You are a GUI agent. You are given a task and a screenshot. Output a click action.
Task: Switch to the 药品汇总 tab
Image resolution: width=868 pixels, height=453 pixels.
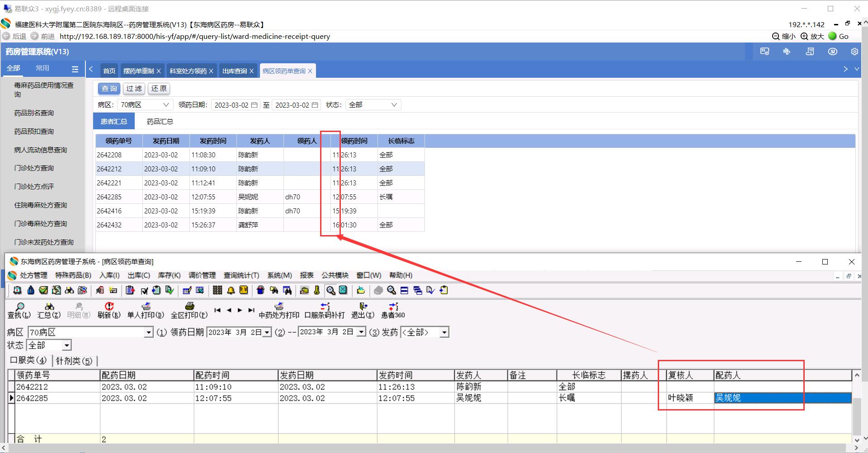(x=160, y=122)
